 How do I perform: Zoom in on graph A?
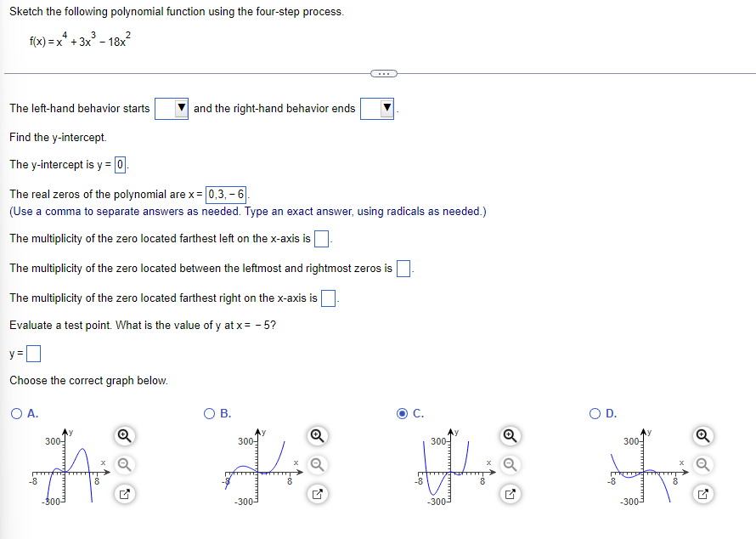point(124,436)
